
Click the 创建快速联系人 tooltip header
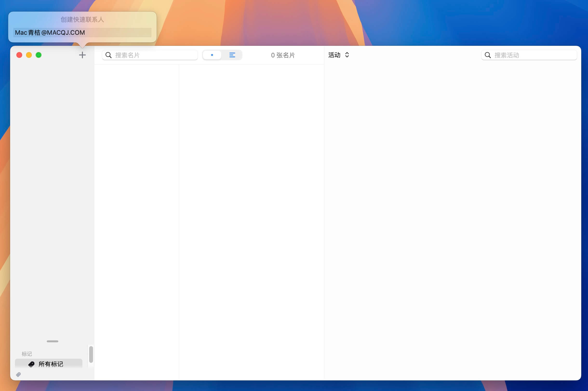[x=82, y=20]
